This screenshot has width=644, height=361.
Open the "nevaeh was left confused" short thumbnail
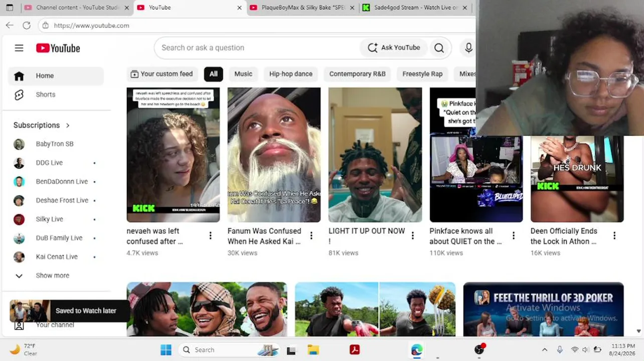(173, 155)
